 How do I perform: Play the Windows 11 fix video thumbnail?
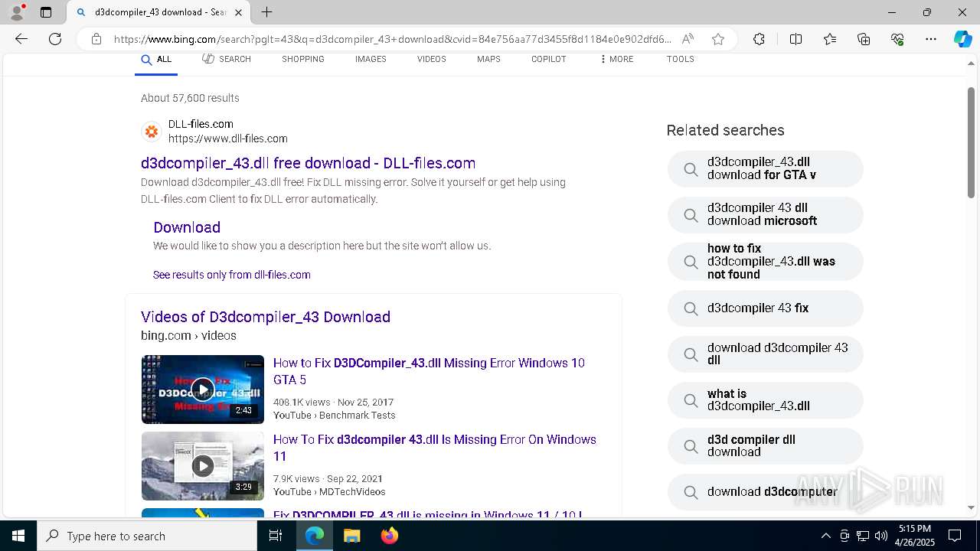point(203,466)
